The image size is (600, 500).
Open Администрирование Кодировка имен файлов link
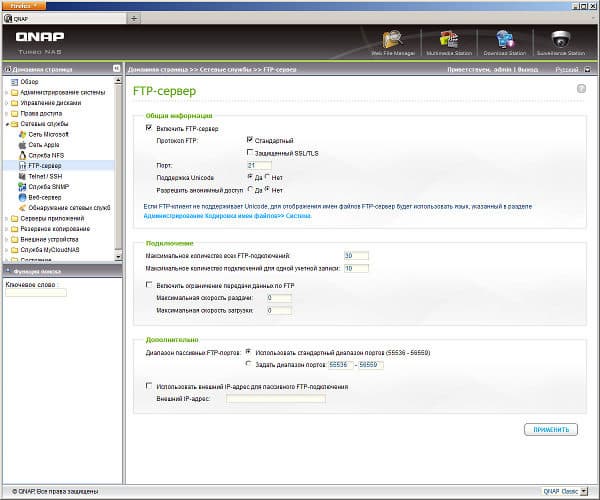point(227,216)
